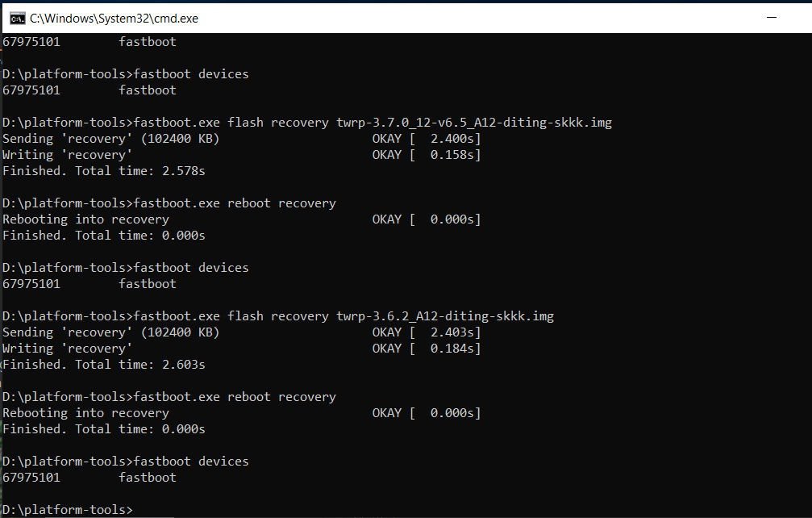The width and height of the screenshot is (812, 518).
Task: Click the 'Finished. Total time: 2.603s' line
Action: pyautogui.click(x=104, y=365)
